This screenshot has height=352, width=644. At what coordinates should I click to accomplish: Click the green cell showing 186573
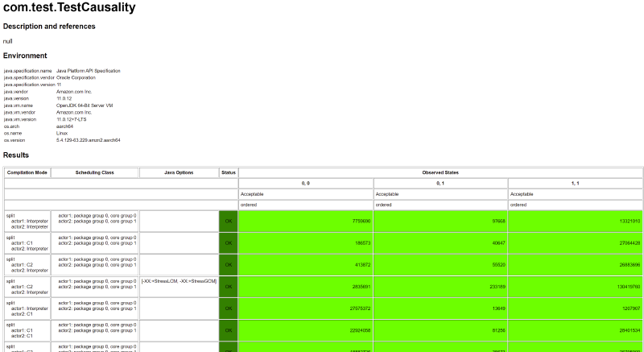point(306,242)
